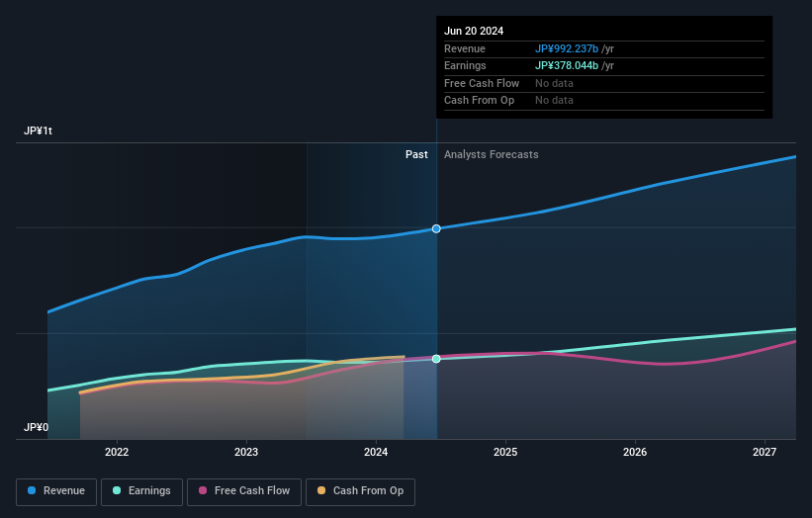Click the tooltip Free Cash Flow row label

point(482,83)
